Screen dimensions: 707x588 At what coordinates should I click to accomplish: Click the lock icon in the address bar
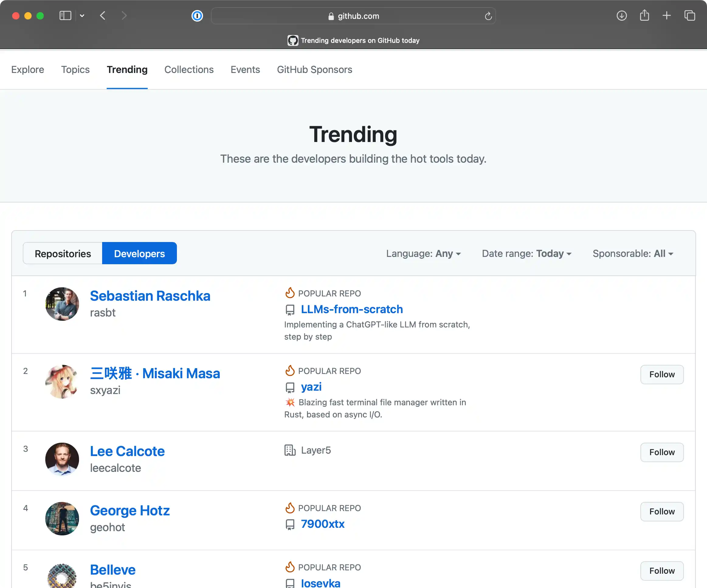(331, 16)
